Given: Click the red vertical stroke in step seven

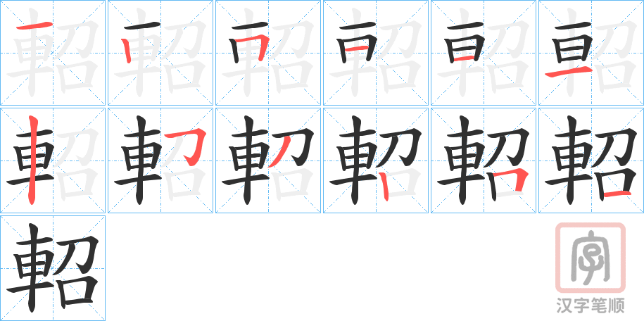Looking at the screenshot, I should [32, 160].
